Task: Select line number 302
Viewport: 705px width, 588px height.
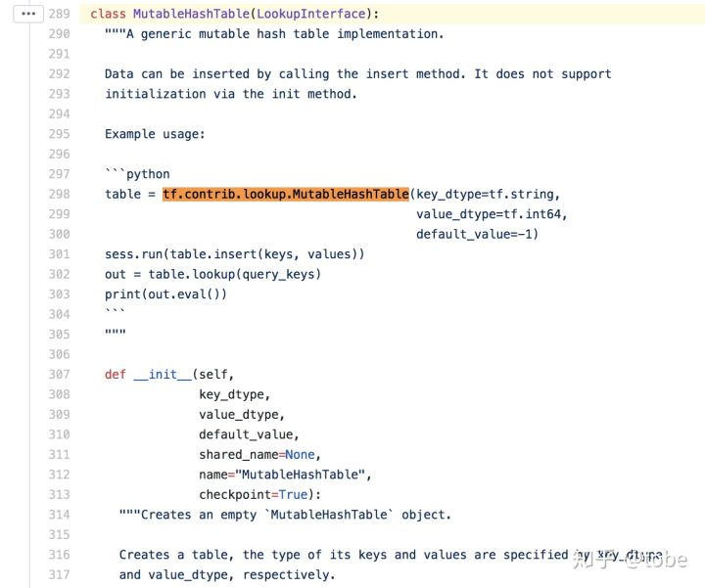Action: pos(60,275)
